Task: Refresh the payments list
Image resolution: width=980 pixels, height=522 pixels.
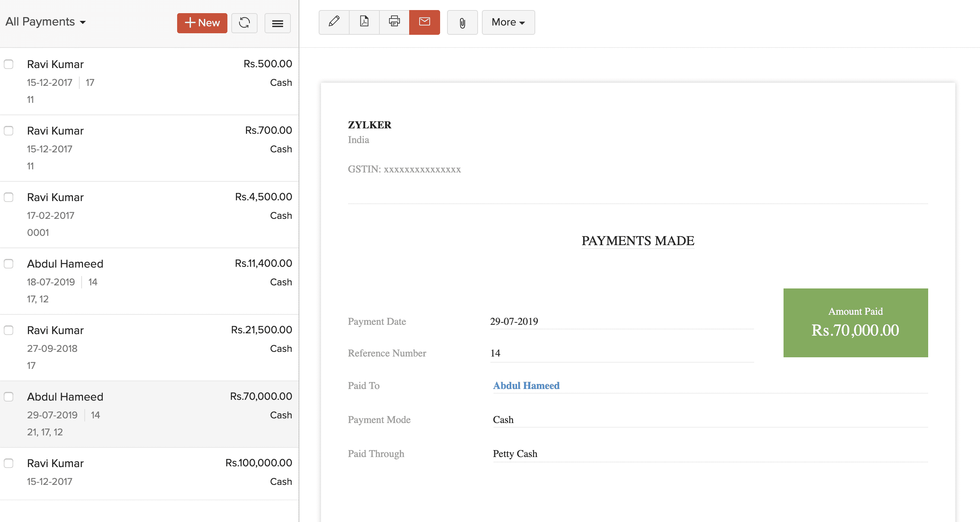Action: pyautogui.click(x=244, y=23)
